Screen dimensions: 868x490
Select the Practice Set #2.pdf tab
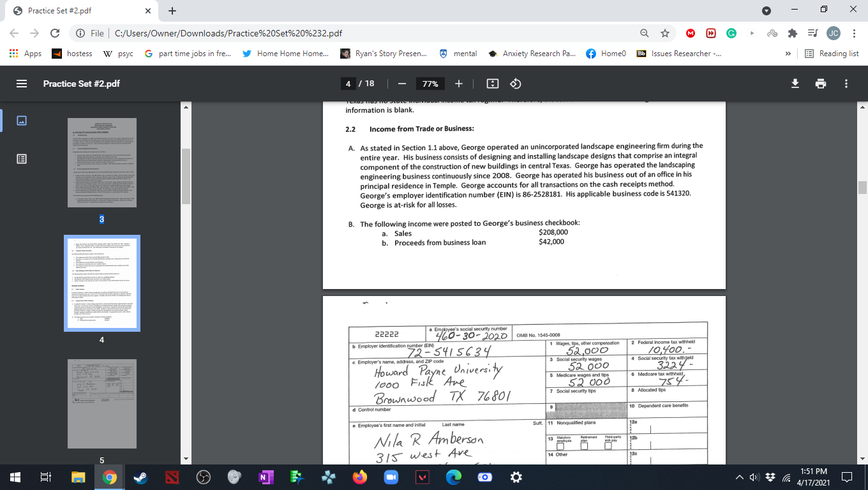80,11
